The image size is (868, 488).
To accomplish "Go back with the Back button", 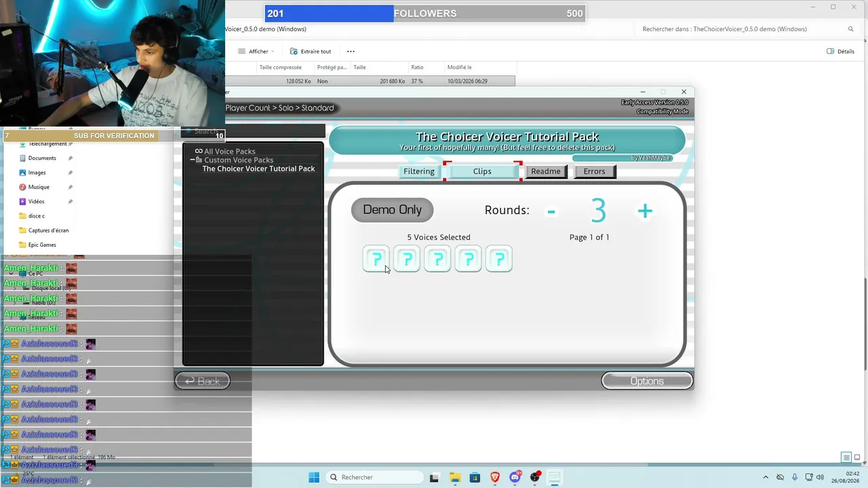I will coord(202,381).
